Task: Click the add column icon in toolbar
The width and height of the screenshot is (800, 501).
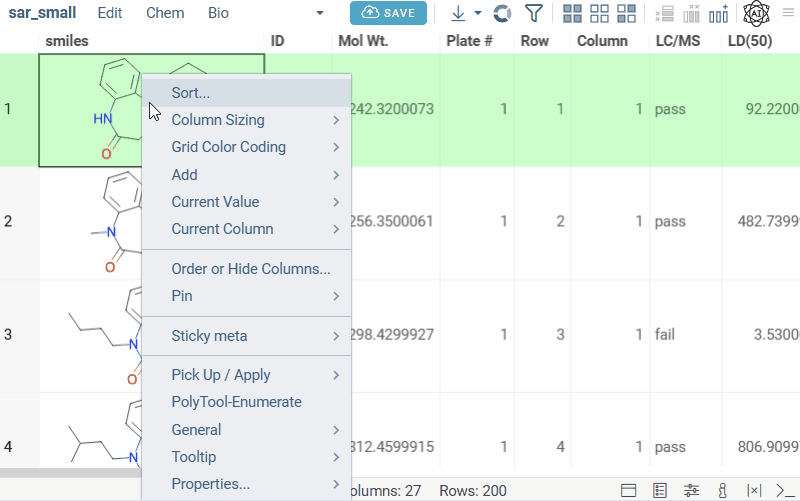Action: pyautogui.click(x=718, y=13)
